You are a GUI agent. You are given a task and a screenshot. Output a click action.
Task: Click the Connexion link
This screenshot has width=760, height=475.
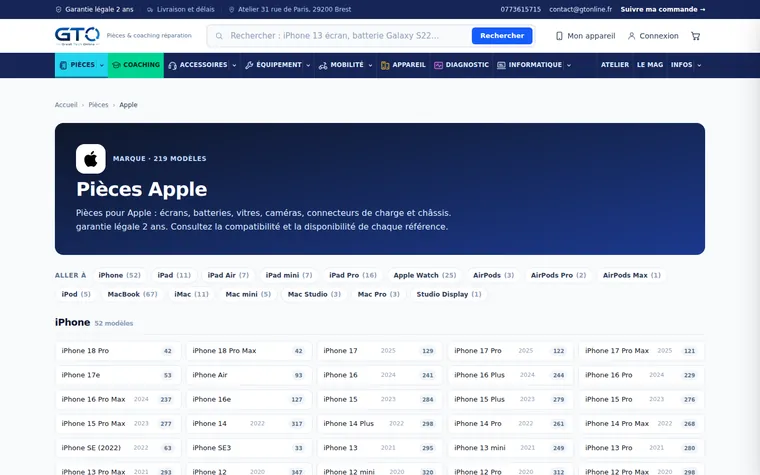point(653,36)
